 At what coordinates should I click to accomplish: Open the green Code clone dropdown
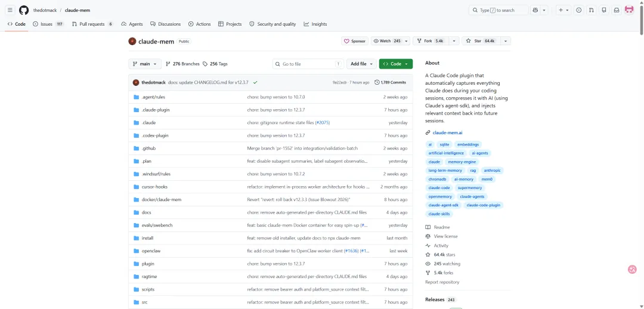[x=396, y=64]
